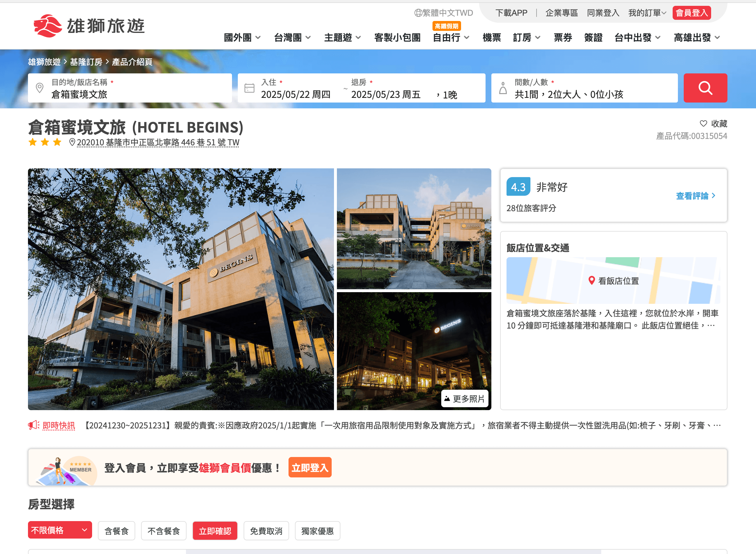Click the 目的地/飯店名稱 input field
Screen dimensions: 756x554
point(130,88)
